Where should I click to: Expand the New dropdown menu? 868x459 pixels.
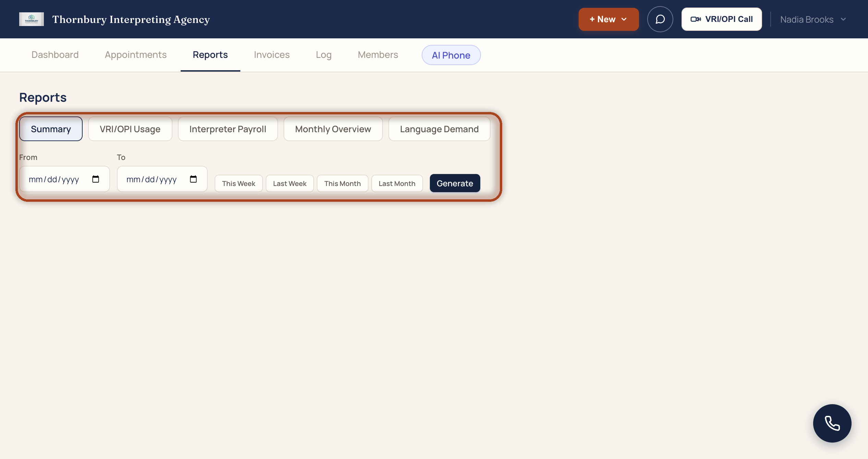click(x=608, y=19)
